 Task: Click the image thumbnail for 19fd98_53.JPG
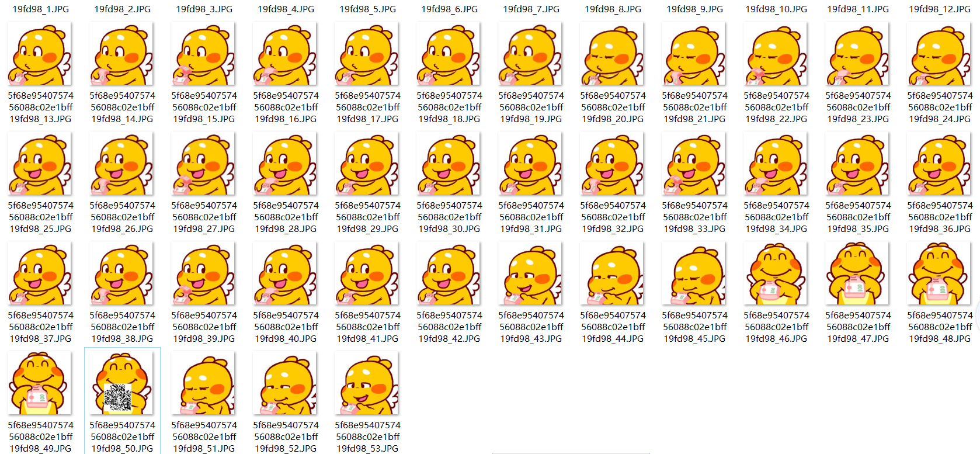[367, 383]
